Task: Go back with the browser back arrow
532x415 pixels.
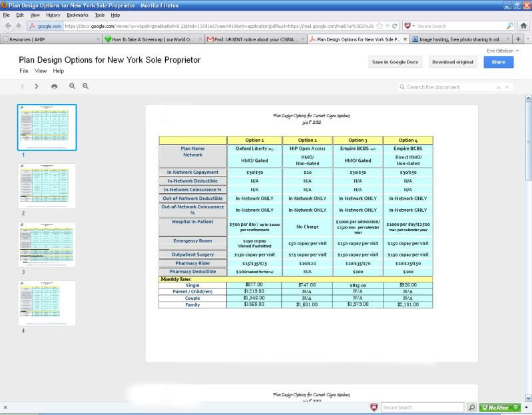Action: coord(8,26)
